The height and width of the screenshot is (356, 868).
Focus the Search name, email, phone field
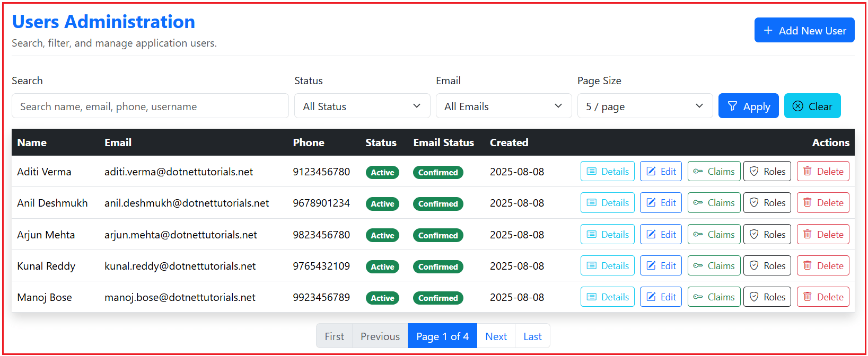[x=150, y=106]
